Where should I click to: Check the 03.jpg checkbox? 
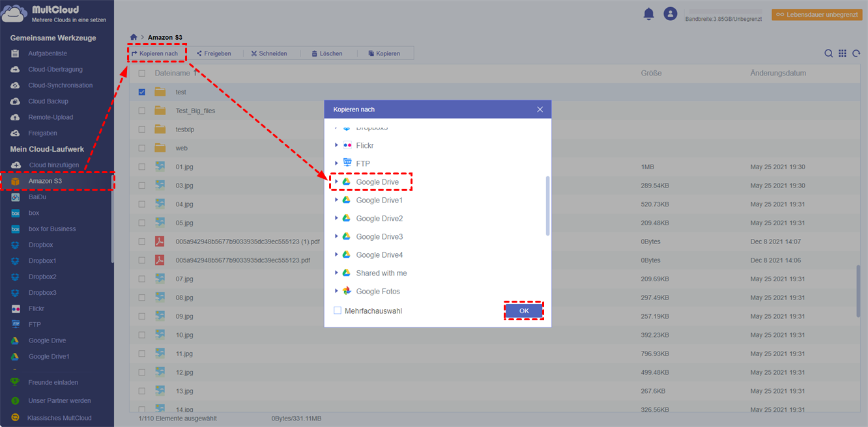coord(142,186)
